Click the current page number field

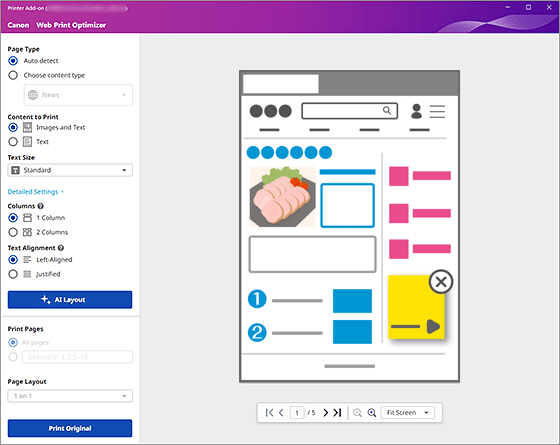click(297, 413)
